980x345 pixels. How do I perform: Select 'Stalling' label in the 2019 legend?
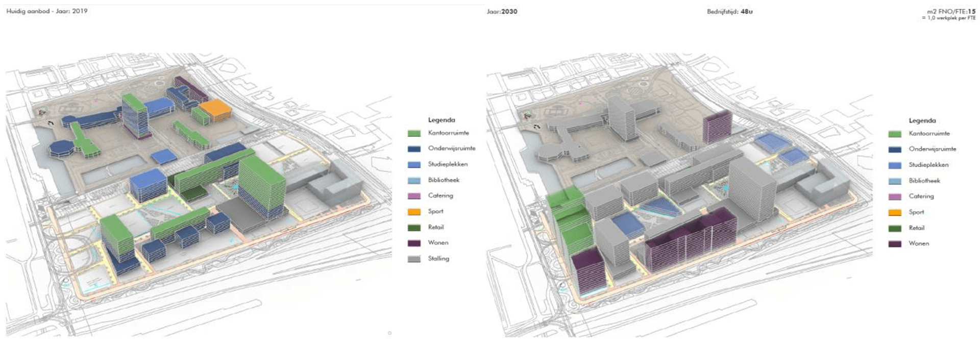438,259
